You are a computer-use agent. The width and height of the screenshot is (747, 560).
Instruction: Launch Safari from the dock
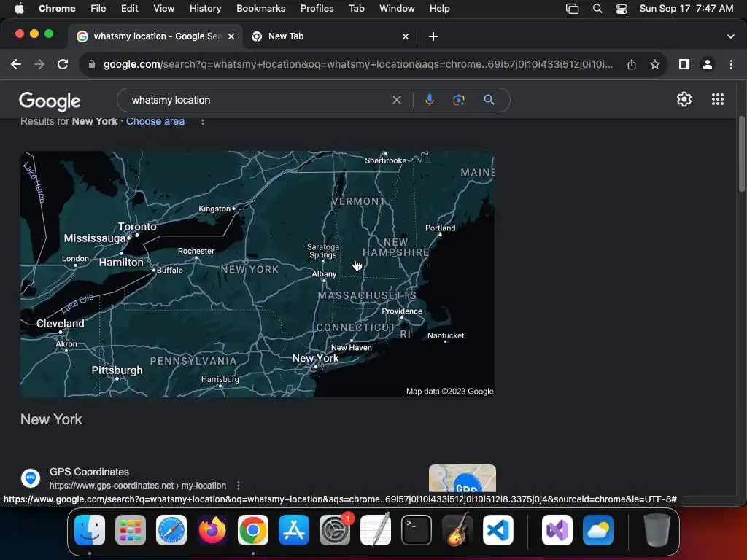coord(171,530)
